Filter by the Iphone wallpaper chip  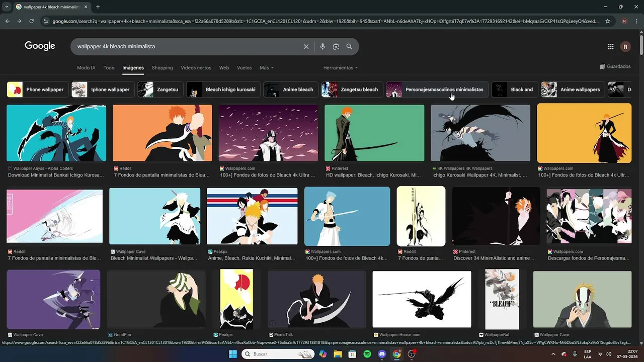(102, 89)
